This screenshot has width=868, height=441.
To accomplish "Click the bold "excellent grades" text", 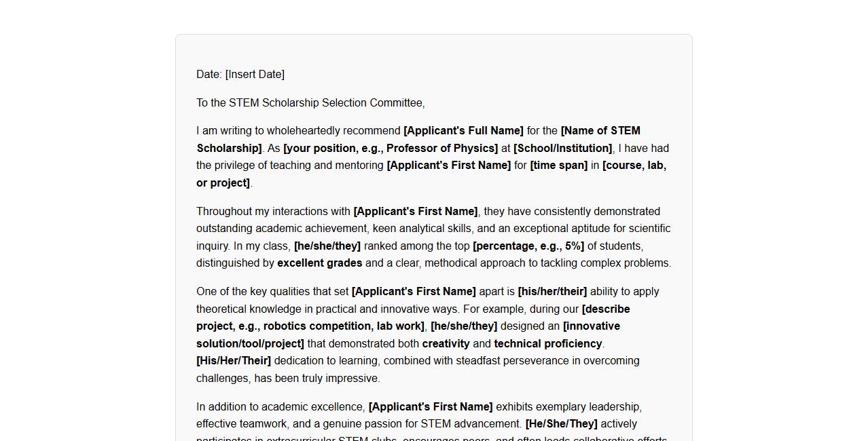I will pyautogui.click(x=319, y=263).
